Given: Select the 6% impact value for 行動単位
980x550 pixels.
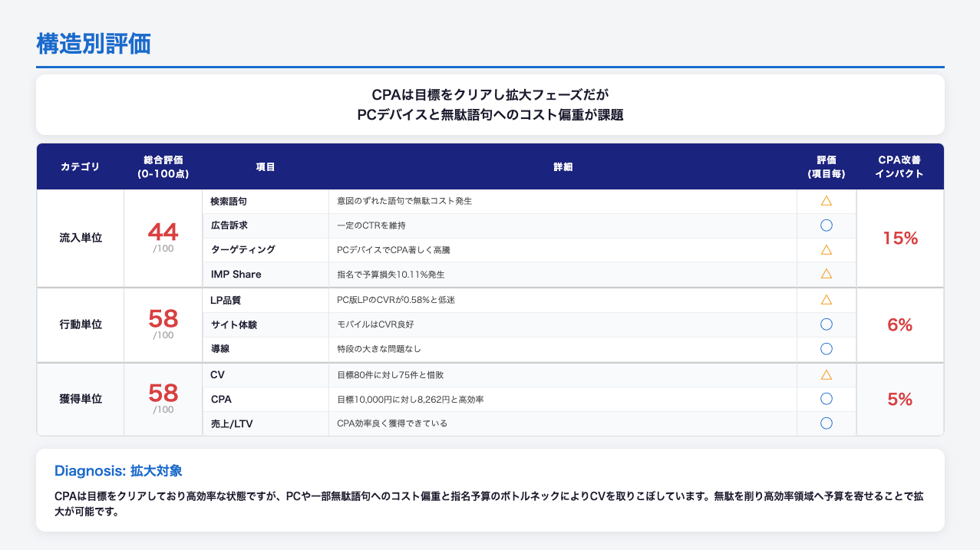Looking at the screenshot, I should coord(899,324).
